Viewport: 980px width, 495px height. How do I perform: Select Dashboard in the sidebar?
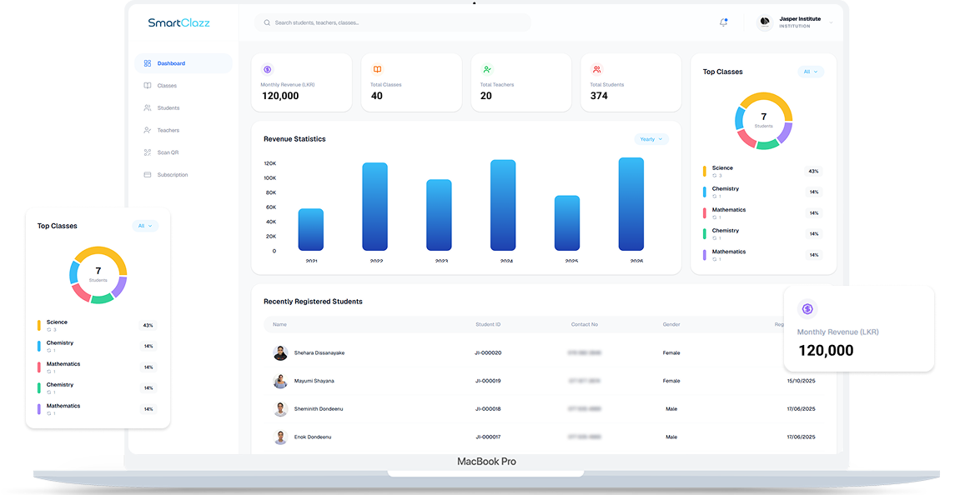[183, 63]
